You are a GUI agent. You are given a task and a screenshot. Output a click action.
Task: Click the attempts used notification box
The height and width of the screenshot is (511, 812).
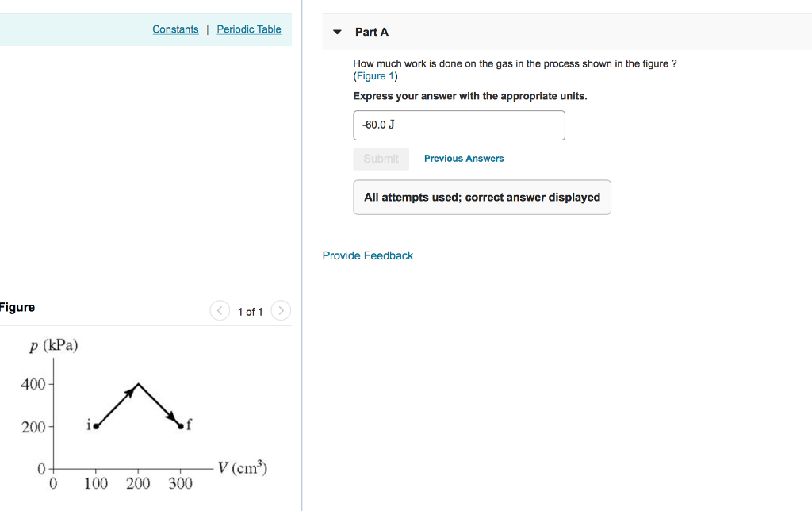click(x=481, y=197)
